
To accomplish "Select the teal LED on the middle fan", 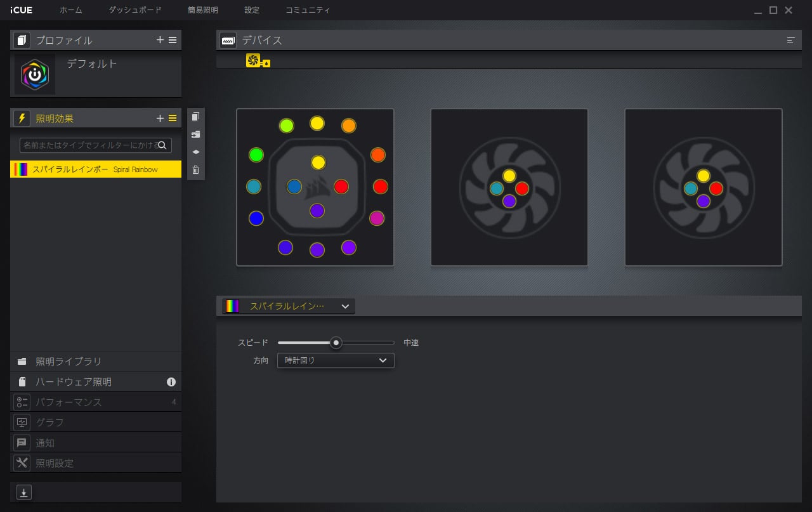I will tap(497, 188).
